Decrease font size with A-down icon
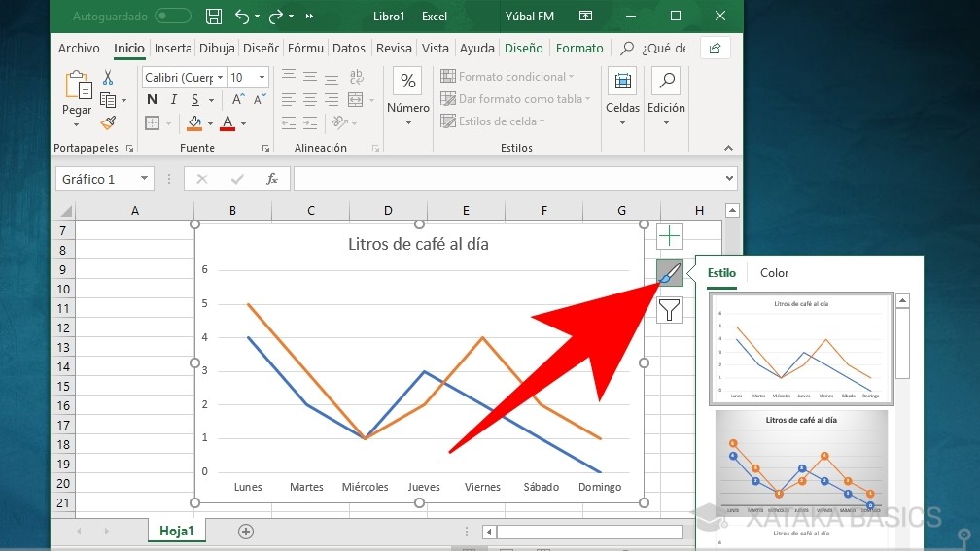 [x=260, y=100]
